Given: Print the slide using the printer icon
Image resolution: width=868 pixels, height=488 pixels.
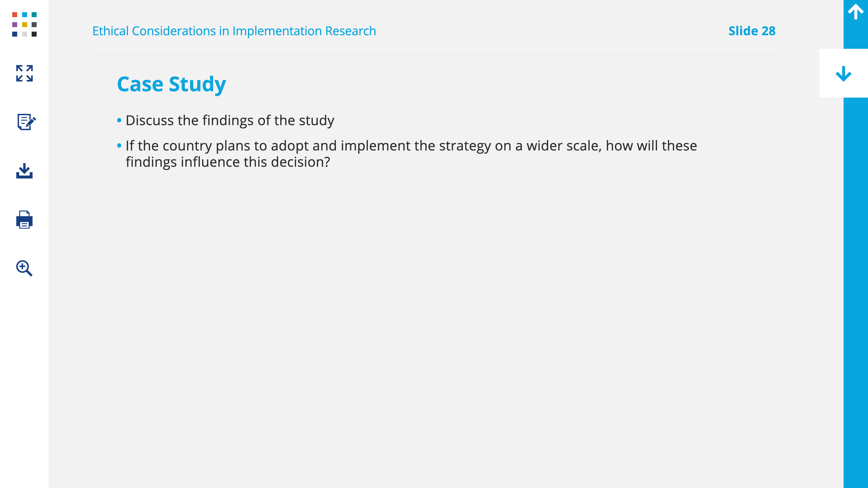Looking at the screenshot, I should (24, 220).
